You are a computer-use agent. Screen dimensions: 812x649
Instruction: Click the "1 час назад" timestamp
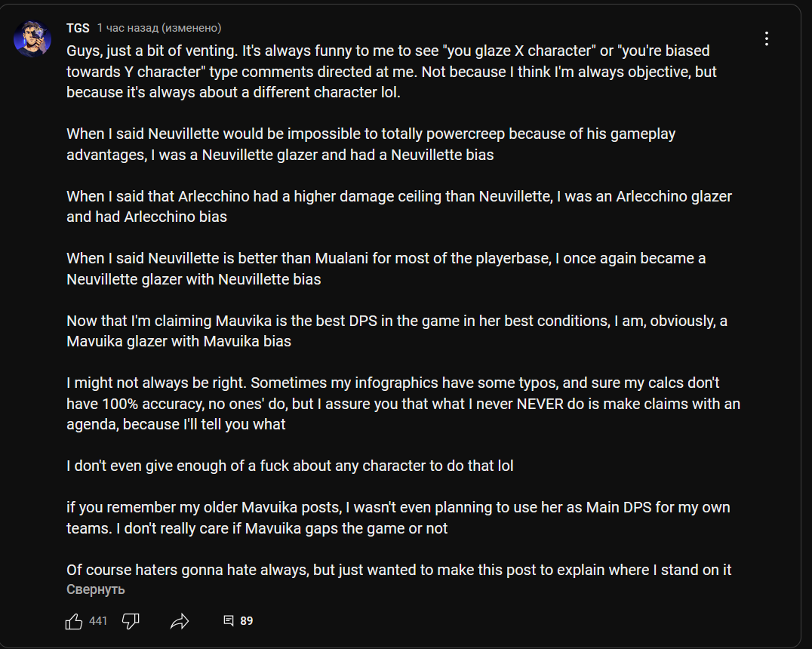(x=128, y=28)
